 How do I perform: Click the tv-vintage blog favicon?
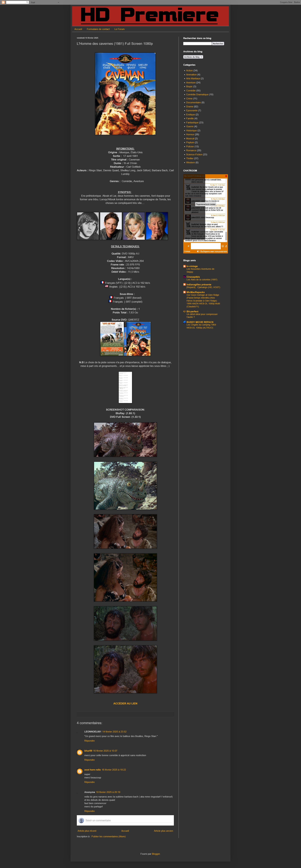tap(184, 266)
